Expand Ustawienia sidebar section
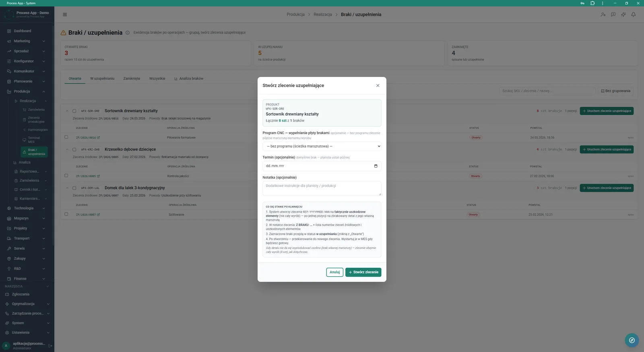The width and height of the screenshot is (644, 352). pyautogui.click(x=27, y=333)
